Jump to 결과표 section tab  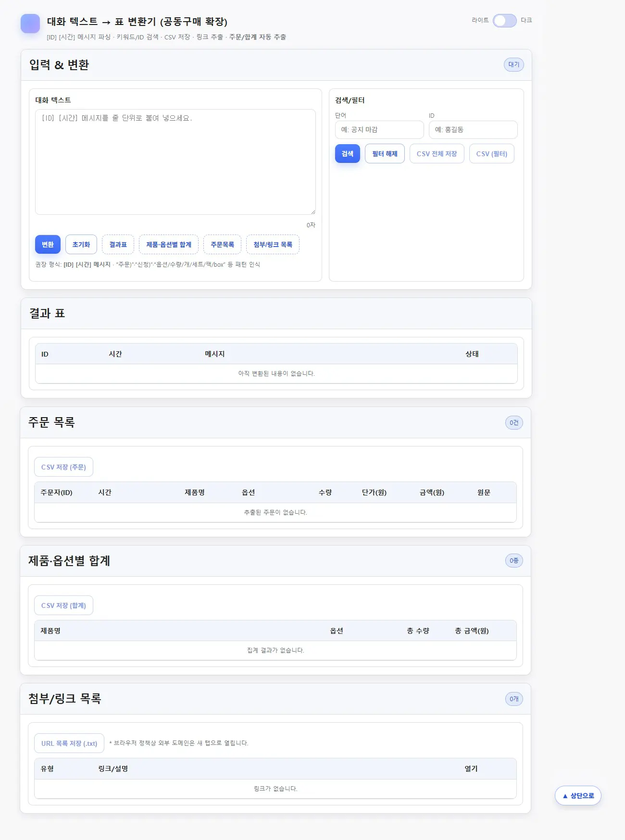(118, 245)
